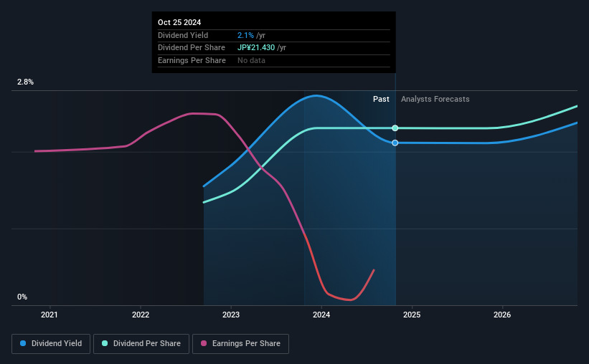
Task: Click the 2.1% dividend yield value
Action: 245,35
